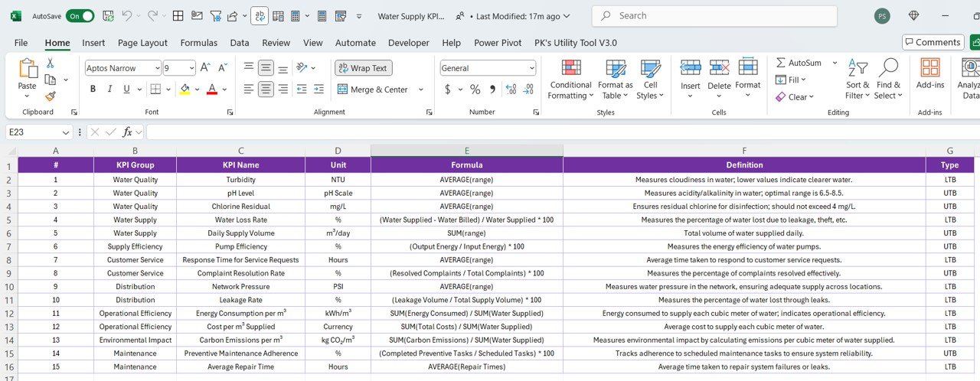Open the Clear dropdown
Viewport: 980px width, 381px height.
(795, 97)
